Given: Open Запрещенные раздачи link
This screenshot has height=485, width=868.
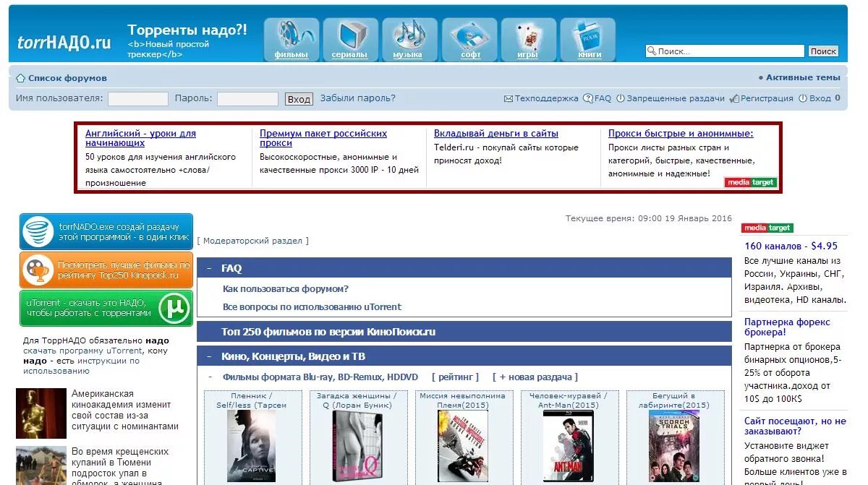Looking at the screenshot, I should pyautogui.click(x=676, y=98).
